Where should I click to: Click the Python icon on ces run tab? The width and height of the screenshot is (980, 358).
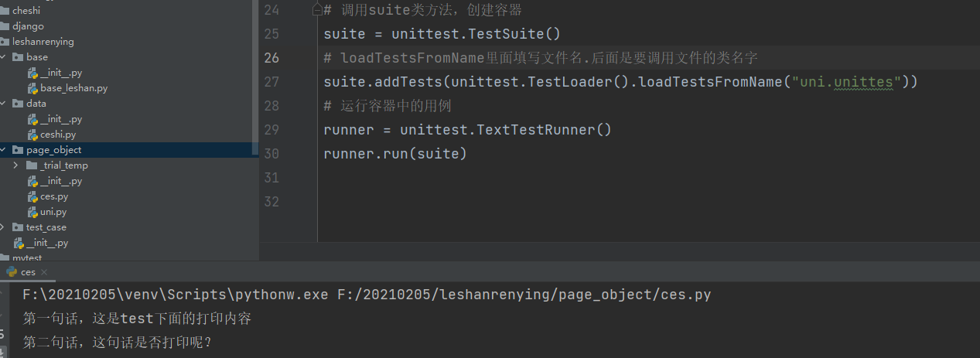pyautogui.click(x=11, y=272)
